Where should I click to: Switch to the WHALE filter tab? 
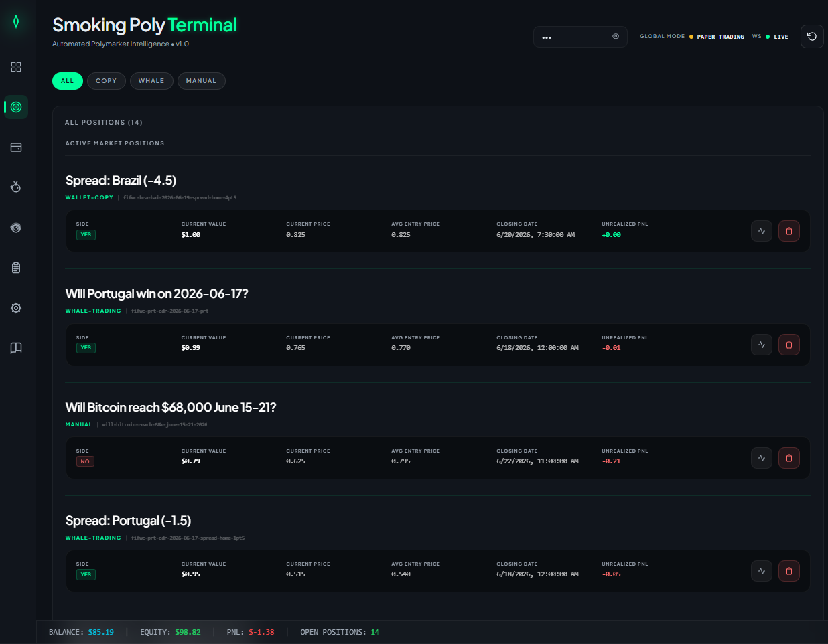pyautogui.click(x=151, y=81)
